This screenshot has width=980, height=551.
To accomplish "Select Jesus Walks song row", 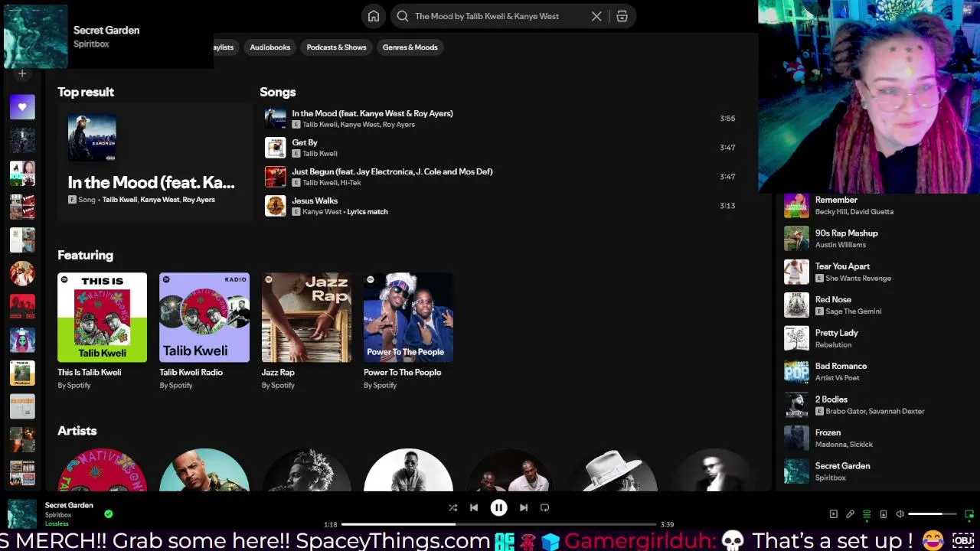I will coord(501,206).
